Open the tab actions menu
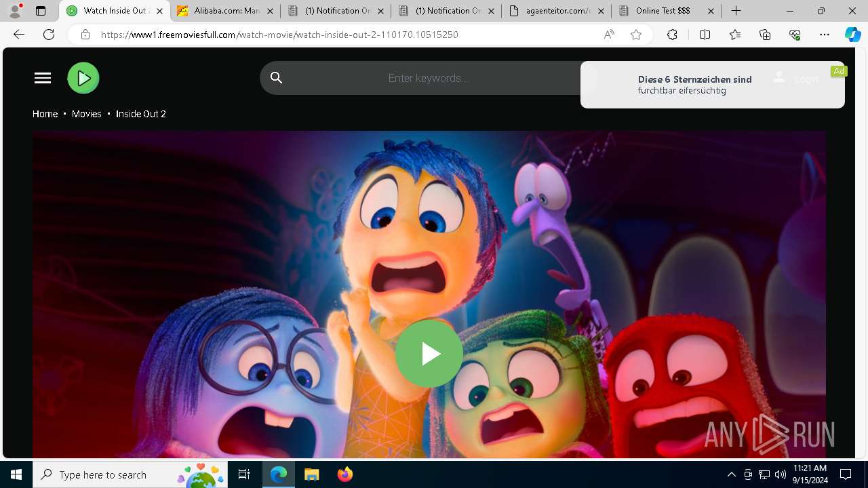The image size is (868, 488). click(41, 11)
